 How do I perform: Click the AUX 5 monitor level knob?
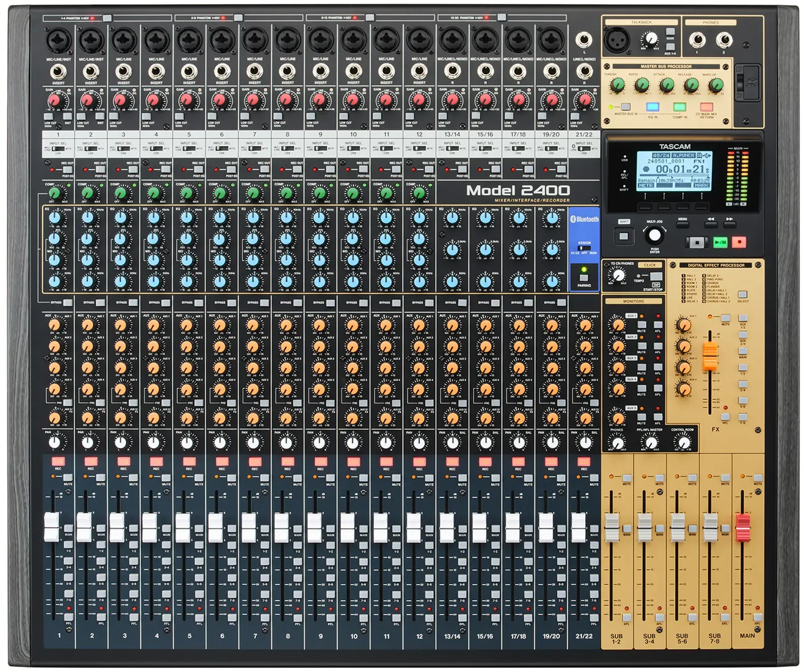618,419
